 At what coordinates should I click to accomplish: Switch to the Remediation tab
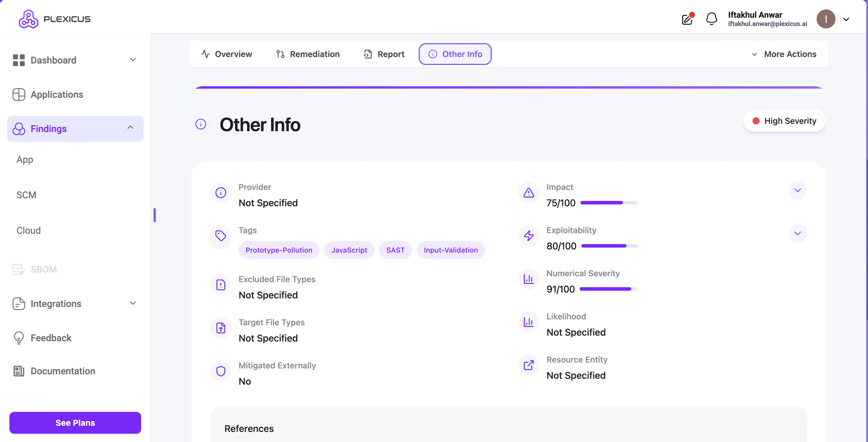pyautogui.click(x=308, y=54)
